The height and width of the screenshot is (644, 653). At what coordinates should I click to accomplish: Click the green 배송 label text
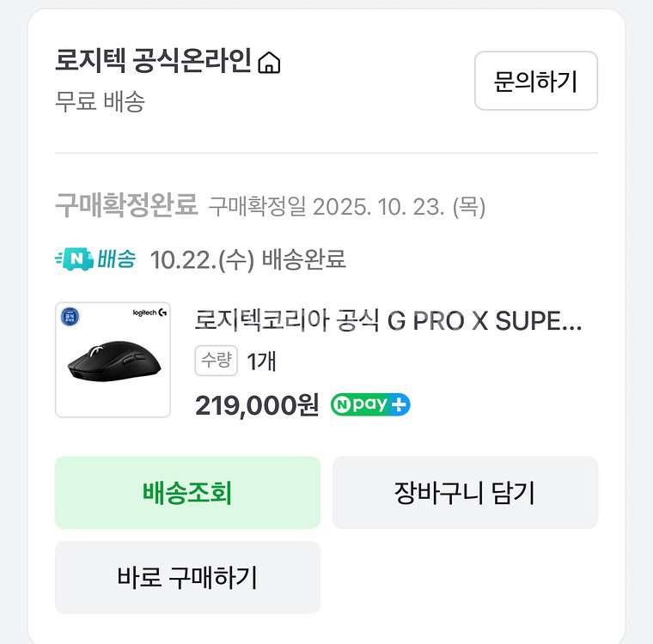pyautogui.click(x=116, y=259)
